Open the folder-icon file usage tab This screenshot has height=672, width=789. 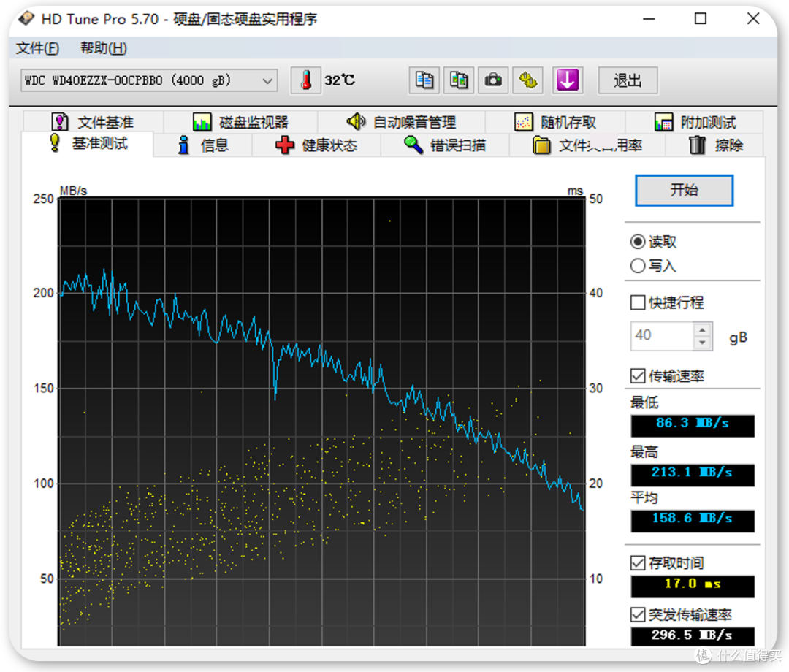[587, 145]
